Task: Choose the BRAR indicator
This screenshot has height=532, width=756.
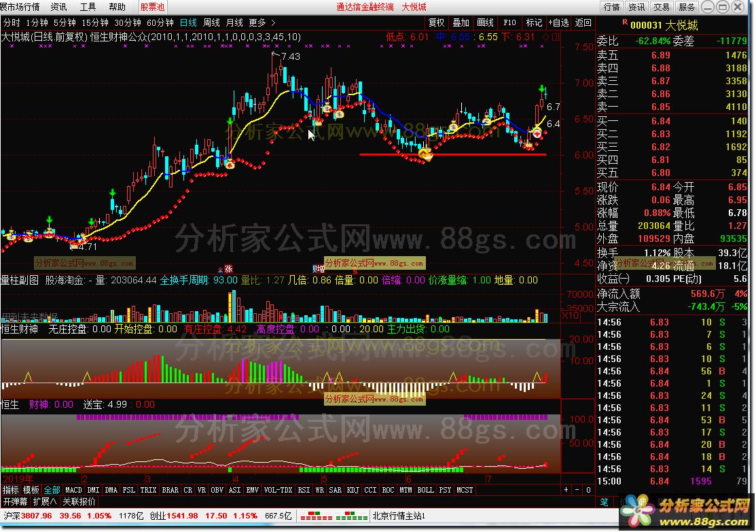Action: pos(170,490)
